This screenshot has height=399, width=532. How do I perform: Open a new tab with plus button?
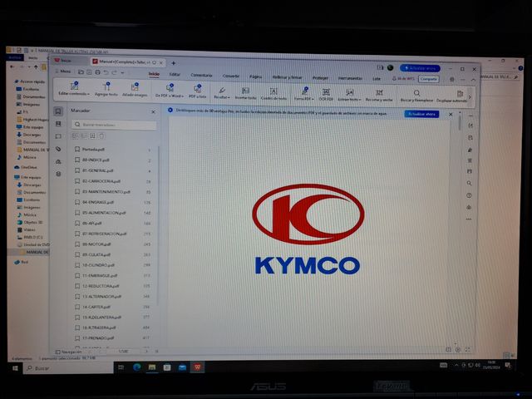tap(174, 63)
